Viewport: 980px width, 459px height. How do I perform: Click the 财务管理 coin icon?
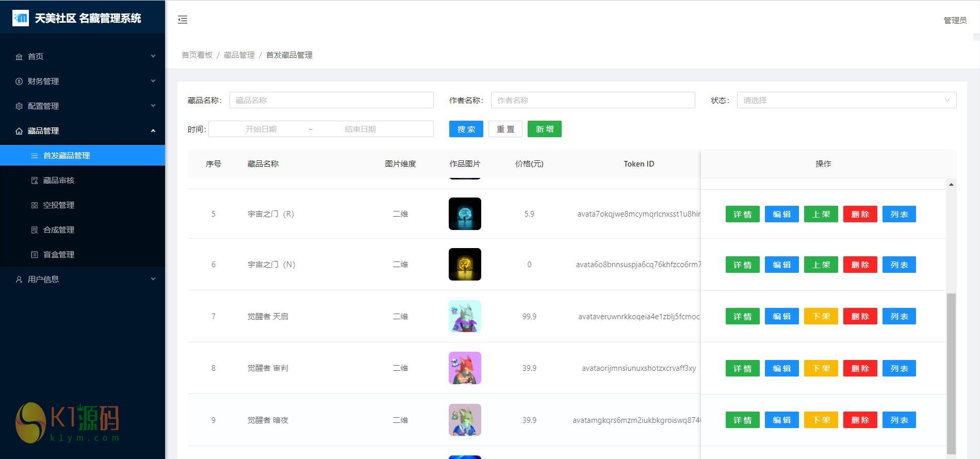coord(19,81)
